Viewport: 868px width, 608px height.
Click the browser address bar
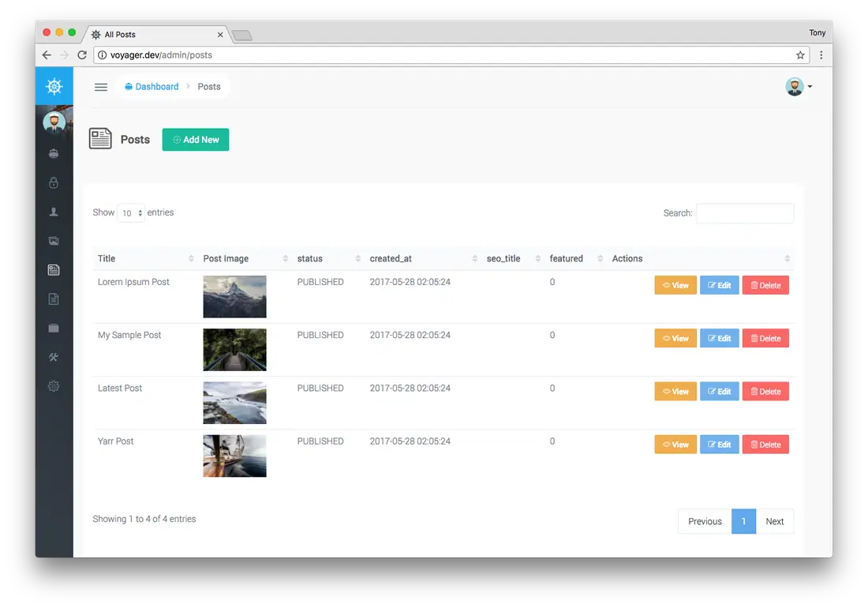(x=451, y=54)
